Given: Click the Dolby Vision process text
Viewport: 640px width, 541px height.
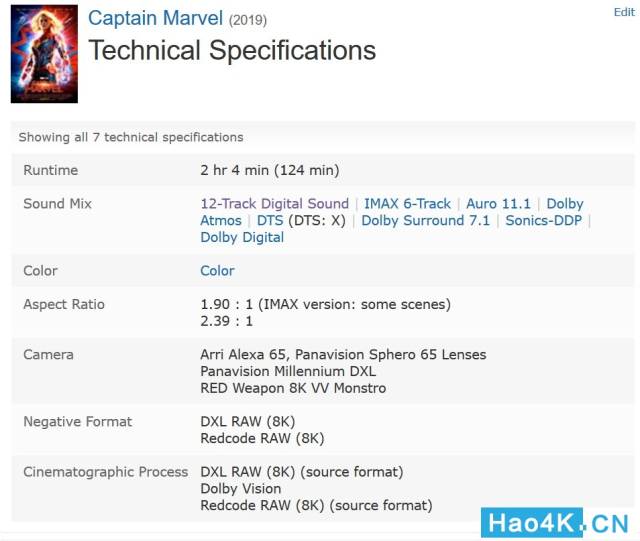Looking at the screenshot, I should pyautogui.click(x=240, y=489).
